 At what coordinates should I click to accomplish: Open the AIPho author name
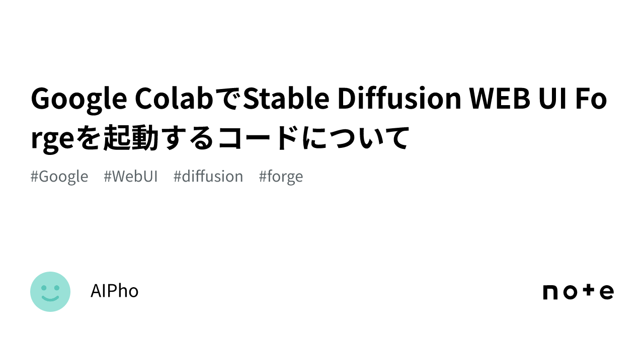tap(114, 291)
